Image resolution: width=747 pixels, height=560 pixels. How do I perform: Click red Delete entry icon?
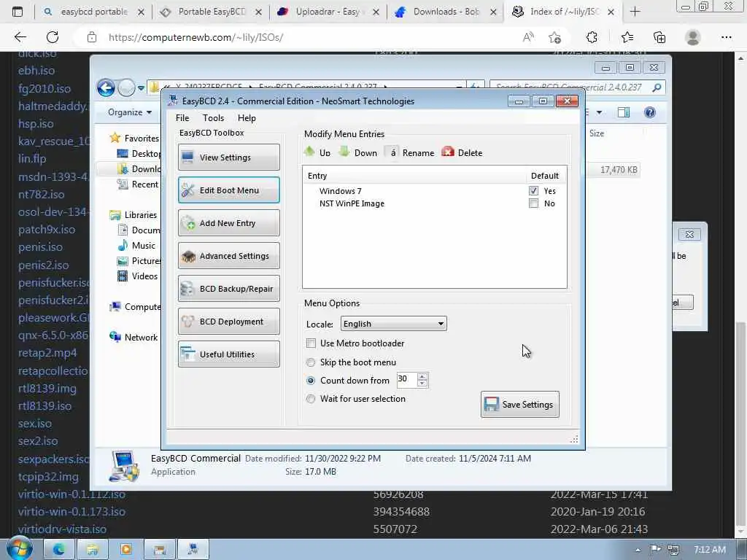tap(448, 152)
